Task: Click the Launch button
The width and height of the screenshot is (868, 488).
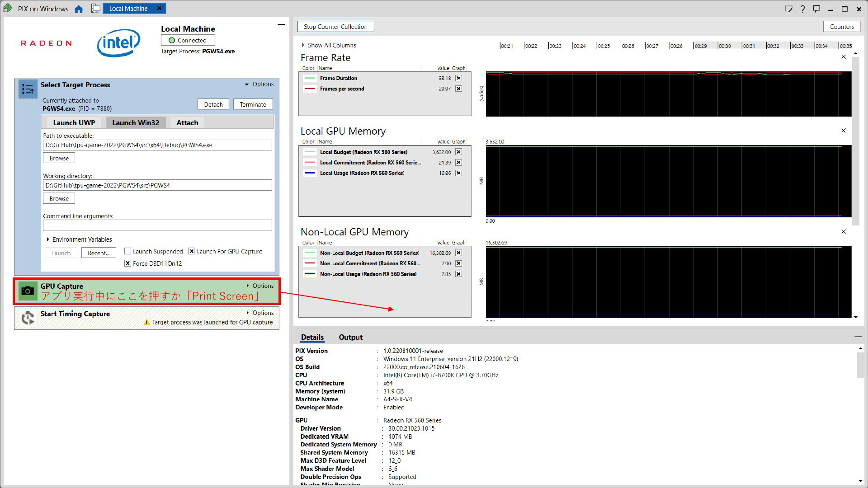Action: pos(61,253)
